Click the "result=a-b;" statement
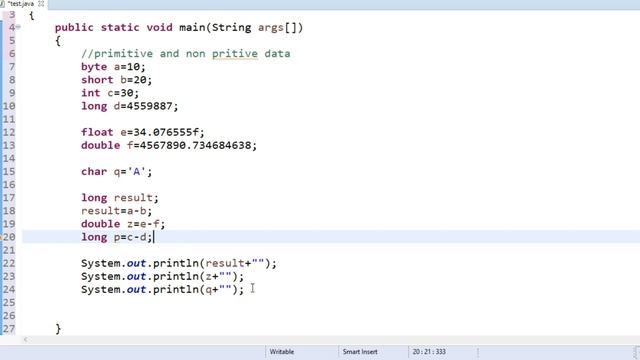Screen dimensions: 640x360 click(116, 211)
